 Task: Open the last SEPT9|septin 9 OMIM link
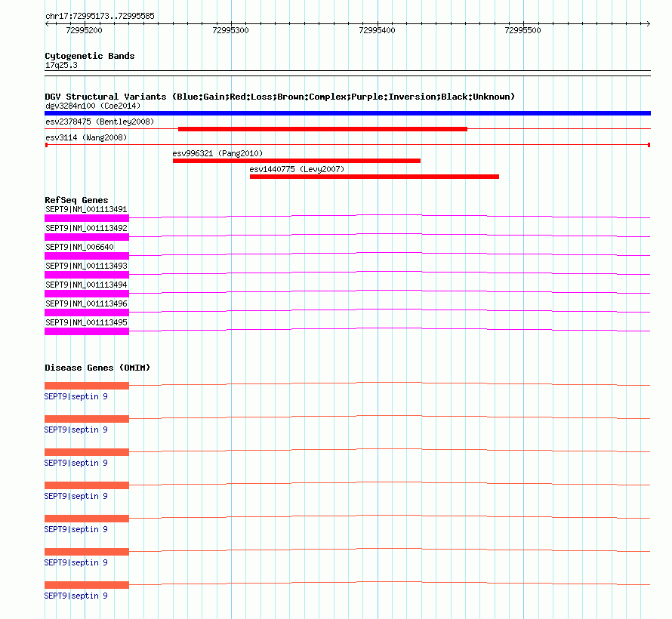pos(76,596)
